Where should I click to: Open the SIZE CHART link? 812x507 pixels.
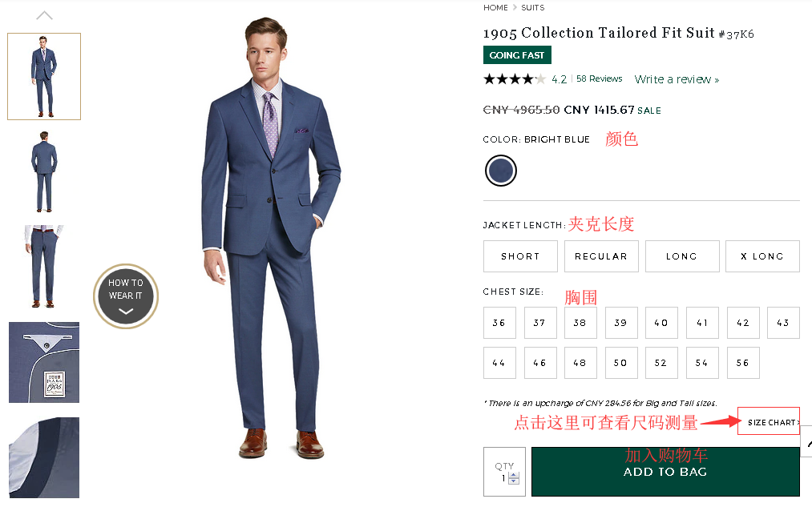coord(769,422)
